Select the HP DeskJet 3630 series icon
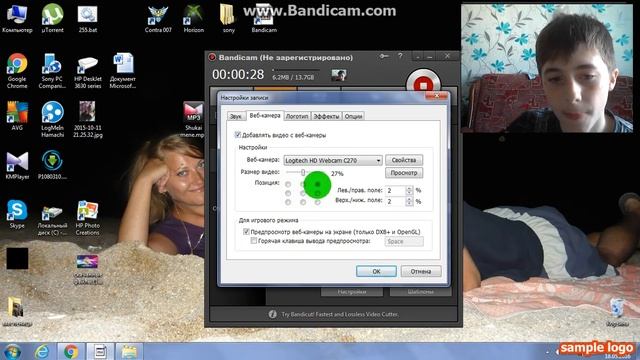The height and width of the screenshot is (360, 640). (x=87, y=71)
